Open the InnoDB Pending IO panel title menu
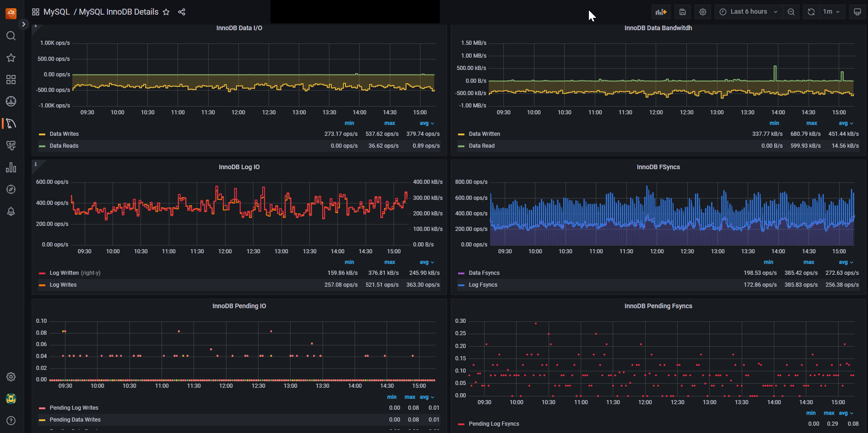 [x=239, y=306]
